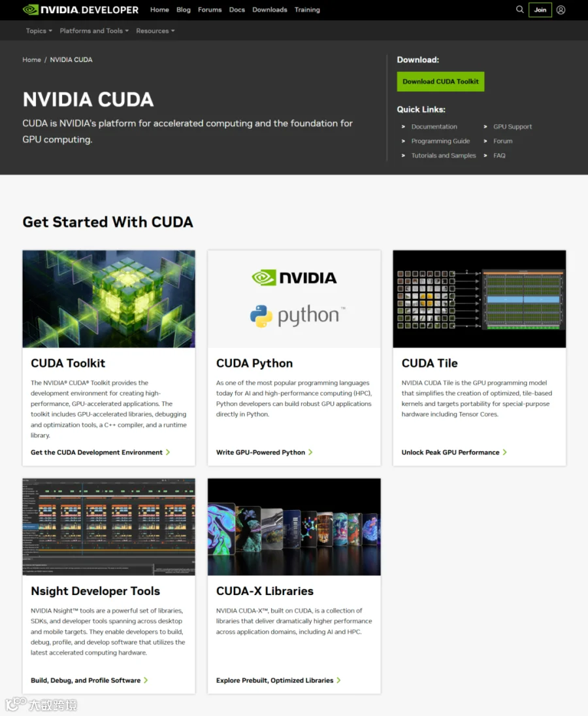Screen dimensions: 588x716
Task: Click Explore Prebuilt, Optimized Libraries link
Action: click(x=274, y=681)
